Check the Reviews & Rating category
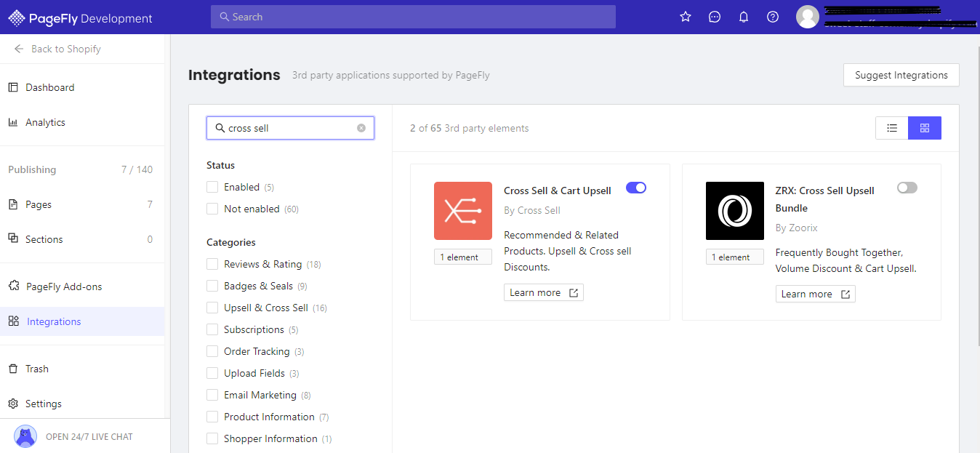Screen dimensions: 980x453 pyautogui.click(x=212, y=264)
